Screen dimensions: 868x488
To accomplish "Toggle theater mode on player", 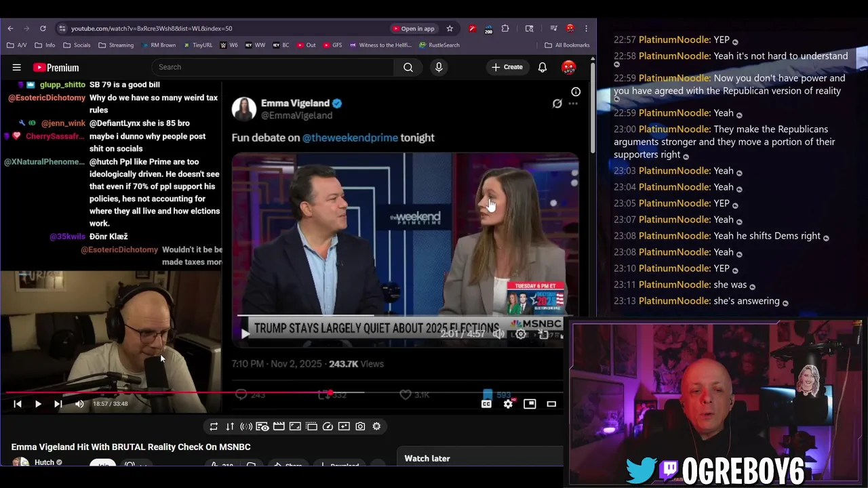I will click(551, 404).
